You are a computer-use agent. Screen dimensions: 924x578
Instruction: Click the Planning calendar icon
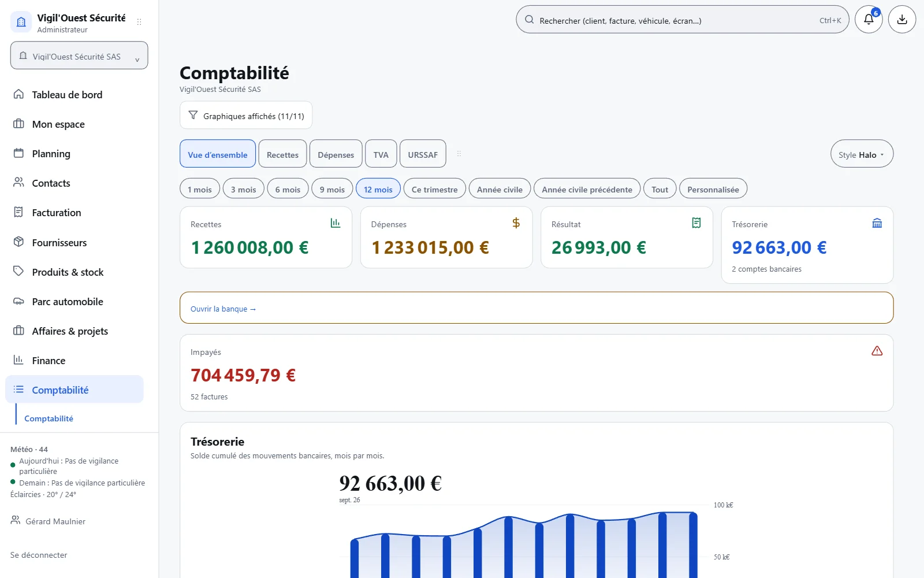click(x=18, y=153)
